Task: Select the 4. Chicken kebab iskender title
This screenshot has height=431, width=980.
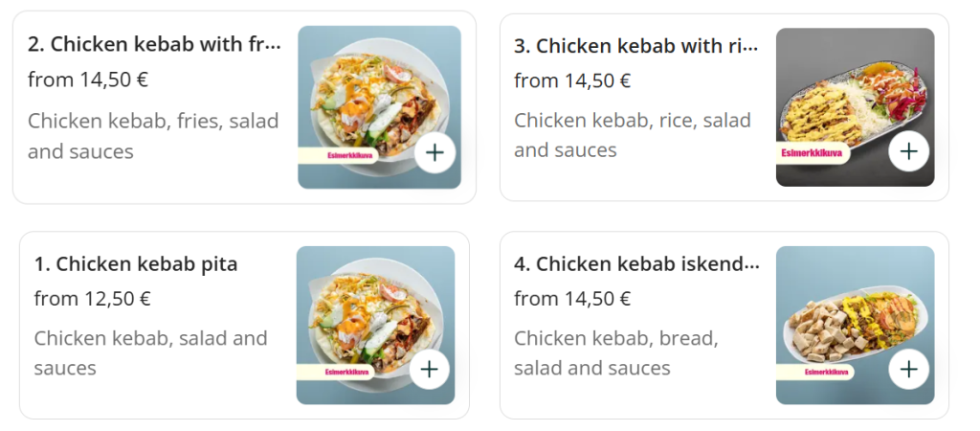Action: (637, 263)
